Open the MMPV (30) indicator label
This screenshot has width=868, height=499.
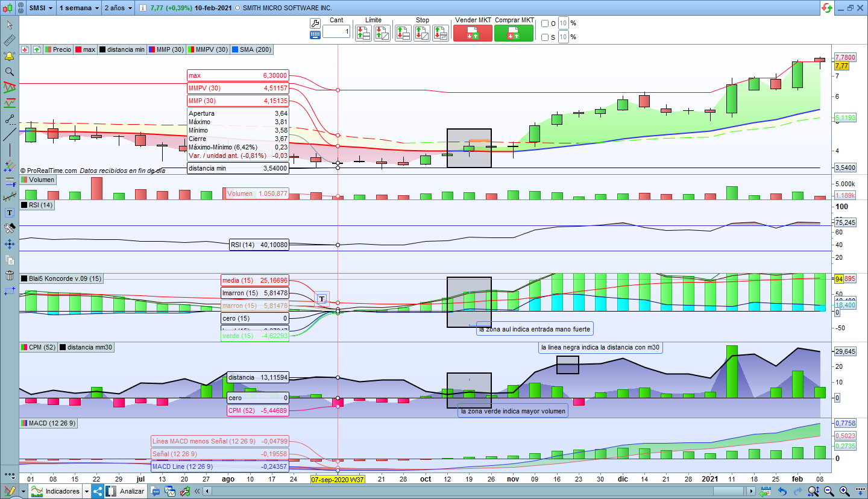(208, 49)
